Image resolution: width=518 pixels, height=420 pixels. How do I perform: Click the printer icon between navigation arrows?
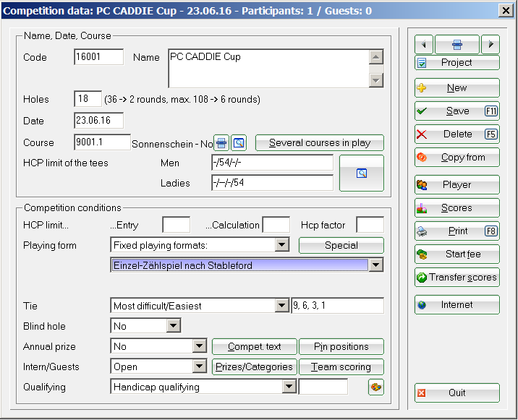(457, 44)
